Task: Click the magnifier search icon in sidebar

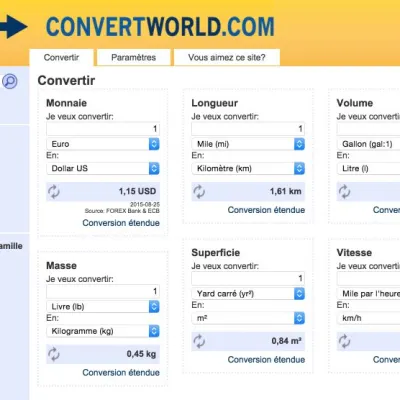Action: 10,81
